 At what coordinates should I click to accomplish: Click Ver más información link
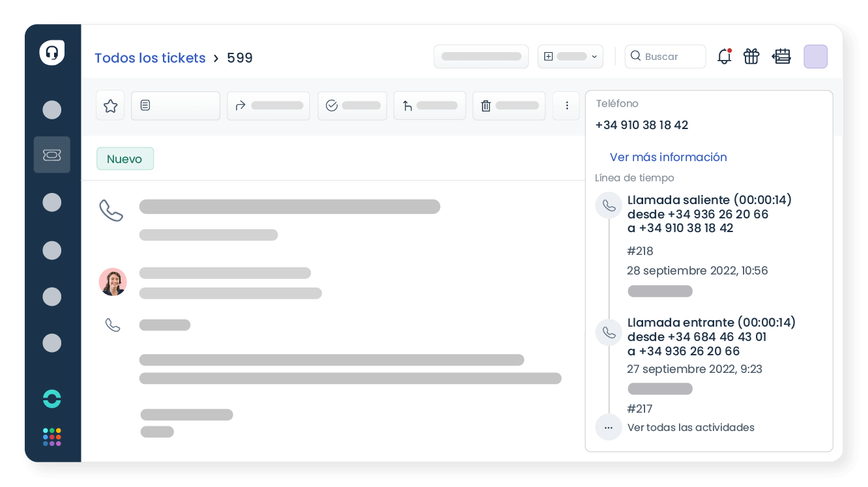[x=668, y=157]
